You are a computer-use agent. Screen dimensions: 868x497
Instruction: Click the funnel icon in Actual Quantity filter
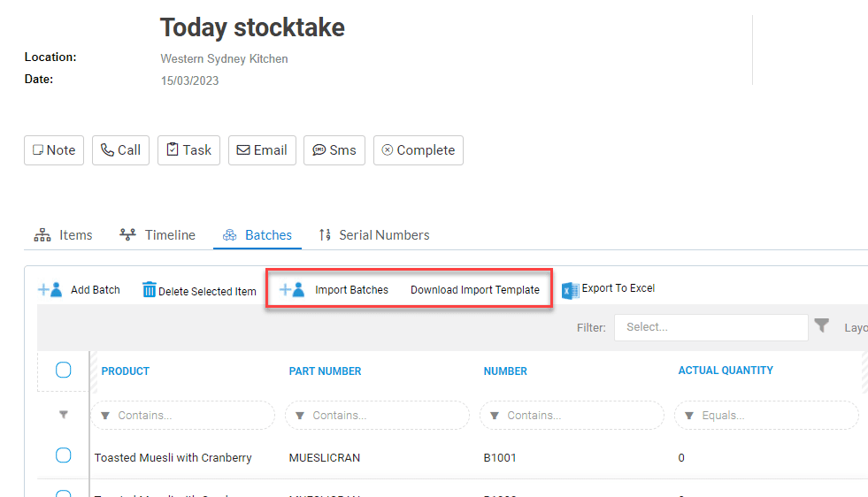(x=689, y=416)
